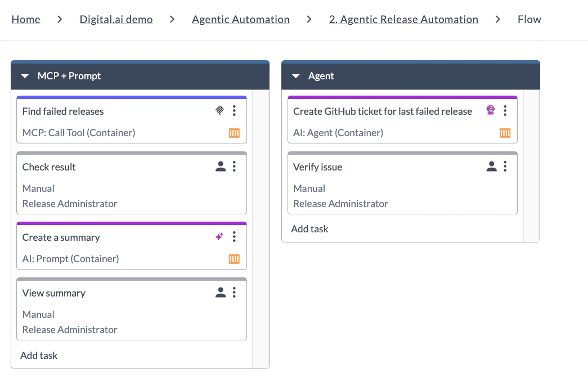Click MCP + Prompt phase title
The image size is (588, 391).
tap(69, 76)
